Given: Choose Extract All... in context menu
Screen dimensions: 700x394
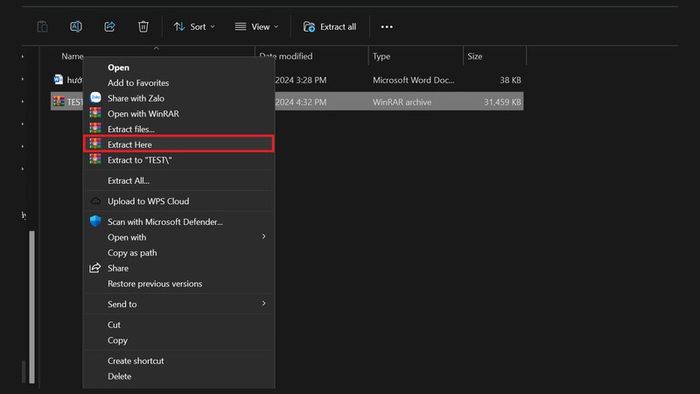Looking at the screenshot, I should pyautogui.click(x=129, y=181).
